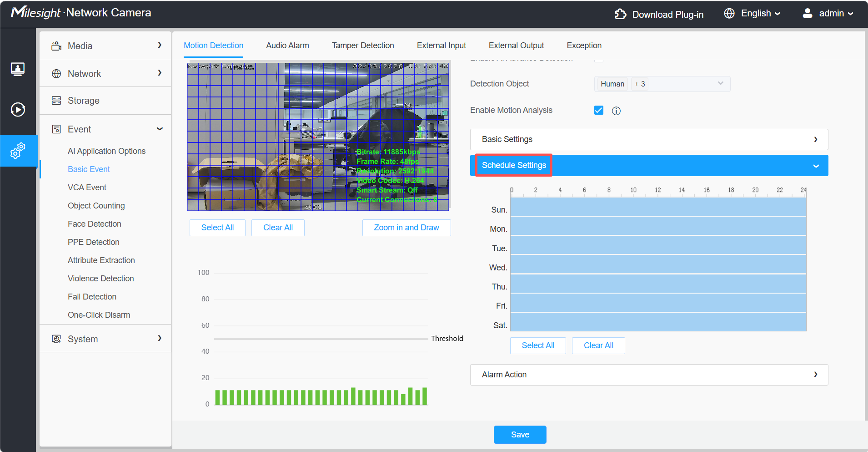Click the Motion Analysis info icon
The image size is (868, 452).
pyautogui.click(x=616, y=111)
